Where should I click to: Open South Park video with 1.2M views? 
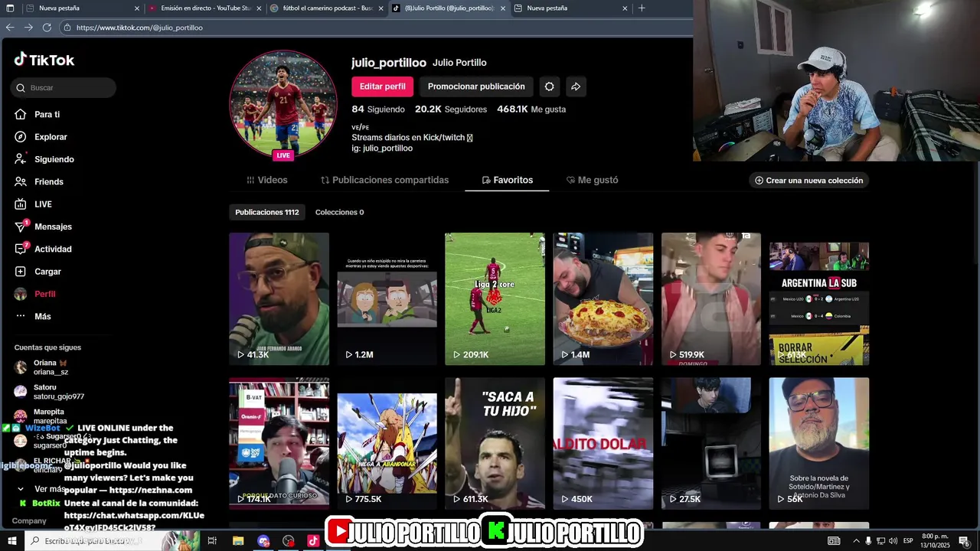387,298
